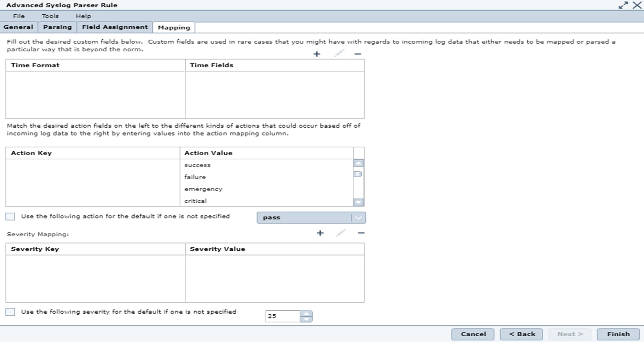Expand the dialog with the resize arrows icon
The height and width of the screenshot is (342, 644).
tap(623, 5)
